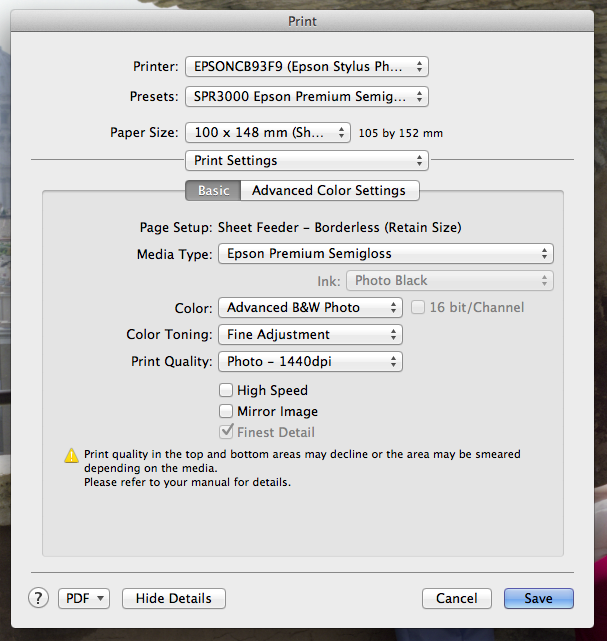Open the Media Type dropdown
607x641 pixels.
pos(385,254)
